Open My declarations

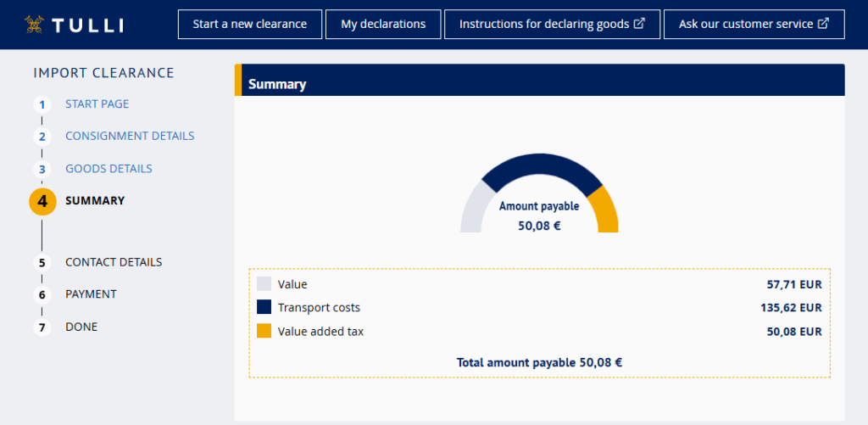[383, 25]
